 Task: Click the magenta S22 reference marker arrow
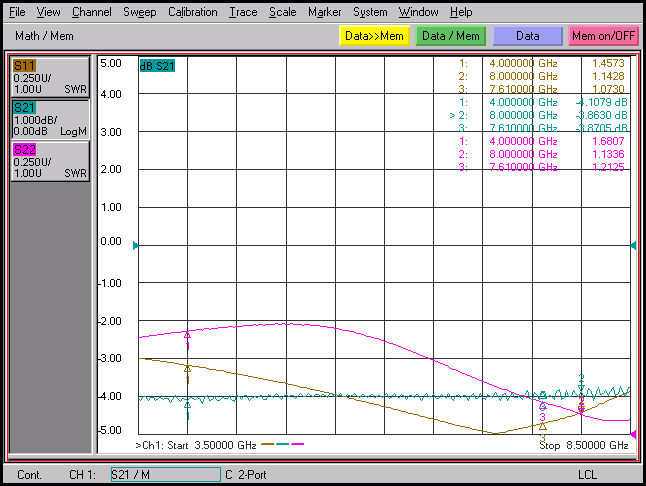pyautogui.click(x=633, y=434)
